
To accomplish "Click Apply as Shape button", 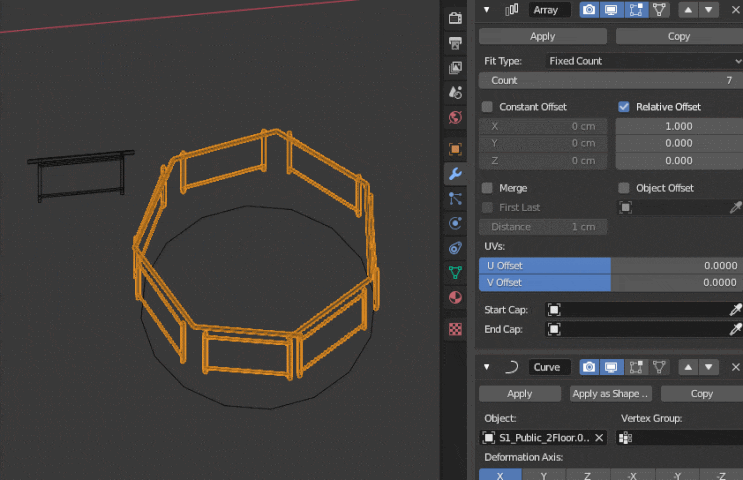I will click(x=610, y=394).
